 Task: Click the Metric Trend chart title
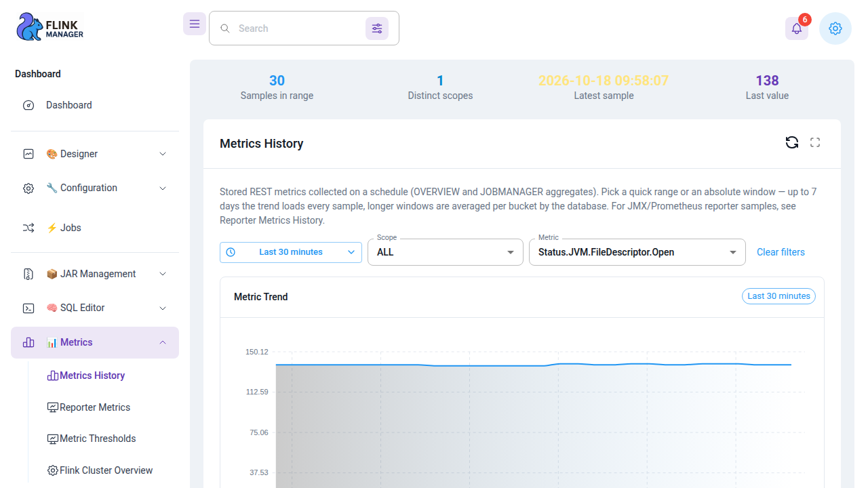click(261, 297)
